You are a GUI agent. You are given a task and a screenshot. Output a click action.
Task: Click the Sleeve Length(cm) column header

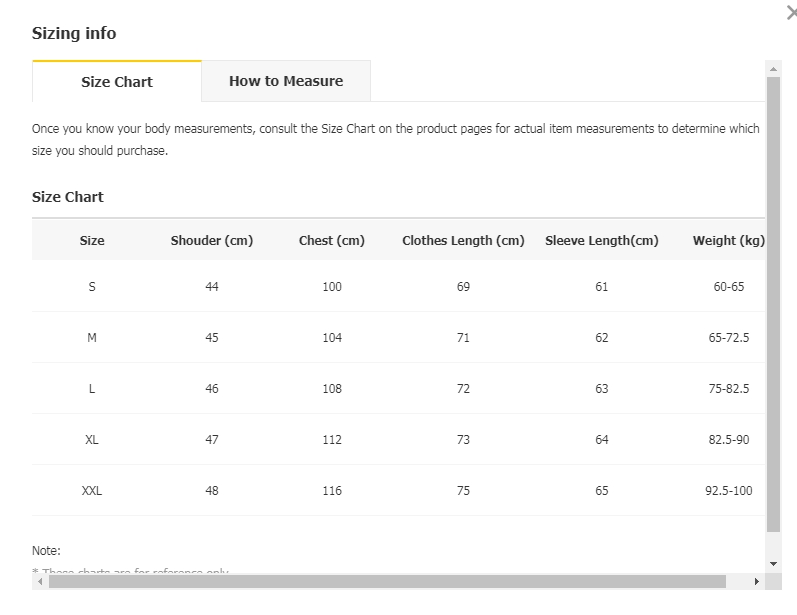[x=602, y=240]
